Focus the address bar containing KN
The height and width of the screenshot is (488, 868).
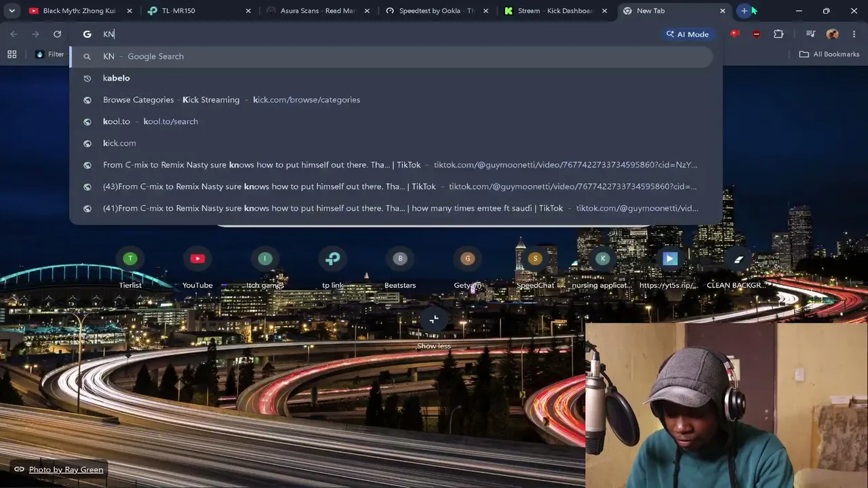pyautogui.click(x=380, y=34)
